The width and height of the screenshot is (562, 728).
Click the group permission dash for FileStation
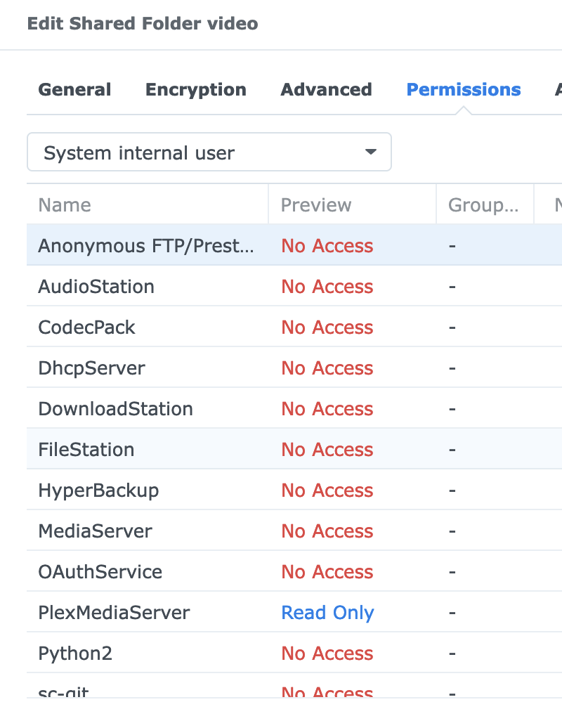(x=452, y=450)
